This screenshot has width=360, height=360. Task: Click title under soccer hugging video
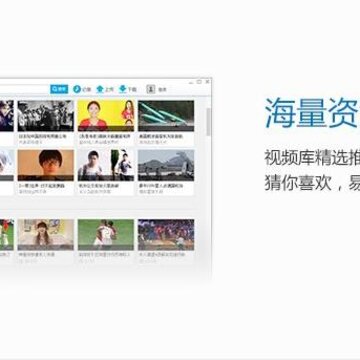pyautogui.click(x=105, y=255)
